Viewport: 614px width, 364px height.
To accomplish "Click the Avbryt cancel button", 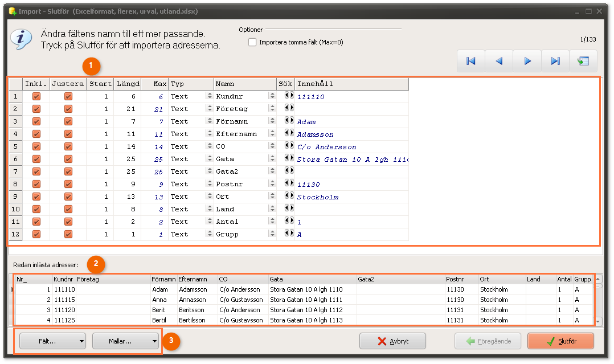I will (x=393, y=341).
